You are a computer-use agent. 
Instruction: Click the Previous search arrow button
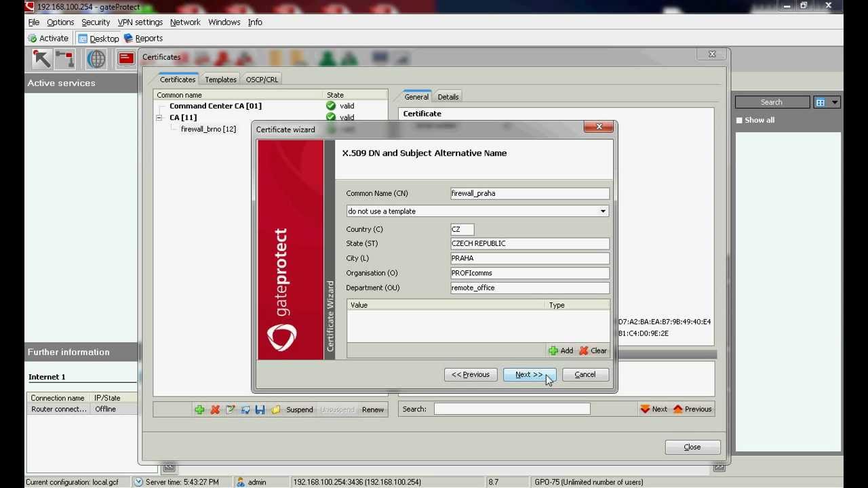pos(692,409)
